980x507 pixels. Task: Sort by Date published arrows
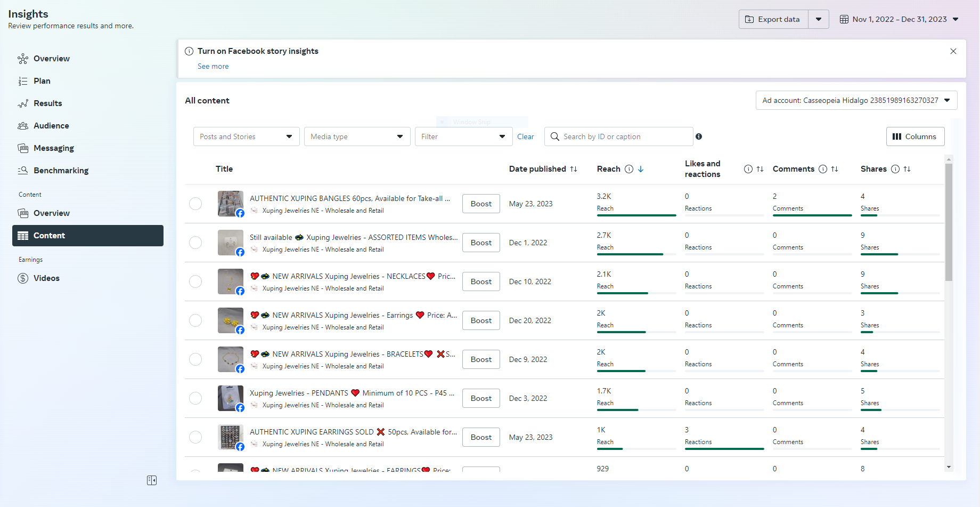pyautogui.click(x=574, y=169)
